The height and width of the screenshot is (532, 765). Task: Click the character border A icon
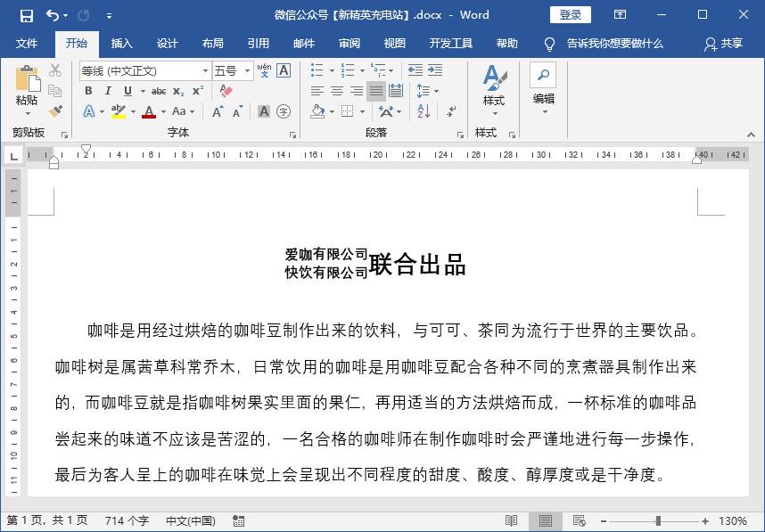click(x=284, y=70)
